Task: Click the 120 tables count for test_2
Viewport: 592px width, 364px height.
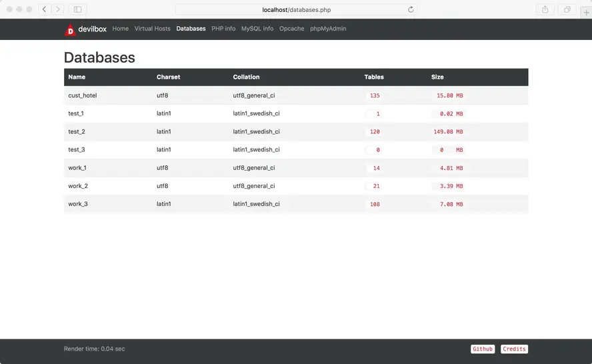Action: coord(375,132)
